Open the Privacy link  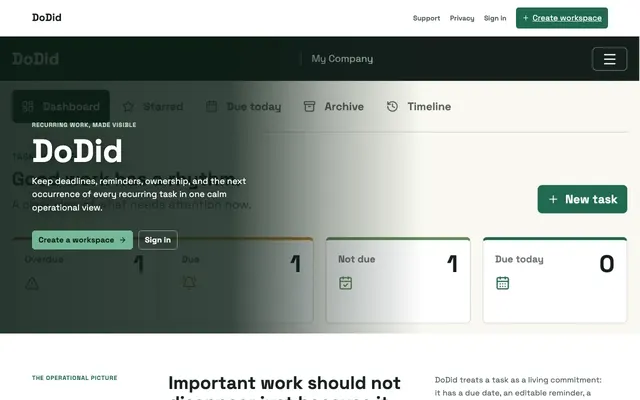pos(462,18)
